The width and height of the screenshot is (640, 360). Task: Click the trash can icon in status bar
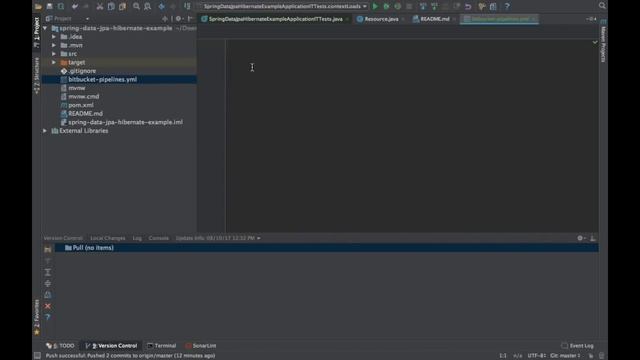pos(601,356)
